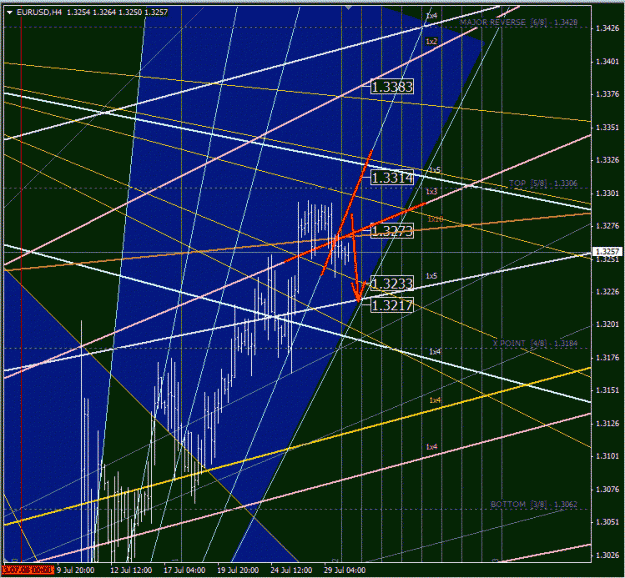Select the 1.3217 price label box
625x578 pixels.
pos(392,305)
